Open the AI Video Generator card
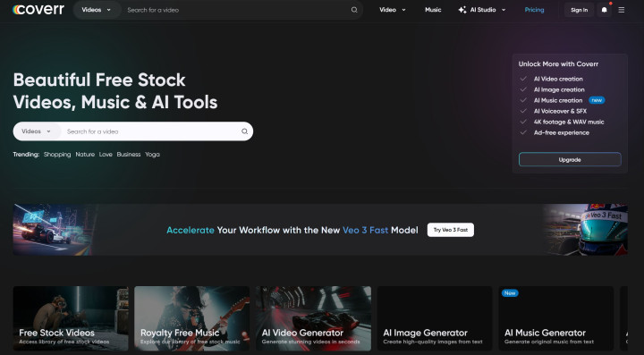The image size is (644, 355). (x=313, y=318)
